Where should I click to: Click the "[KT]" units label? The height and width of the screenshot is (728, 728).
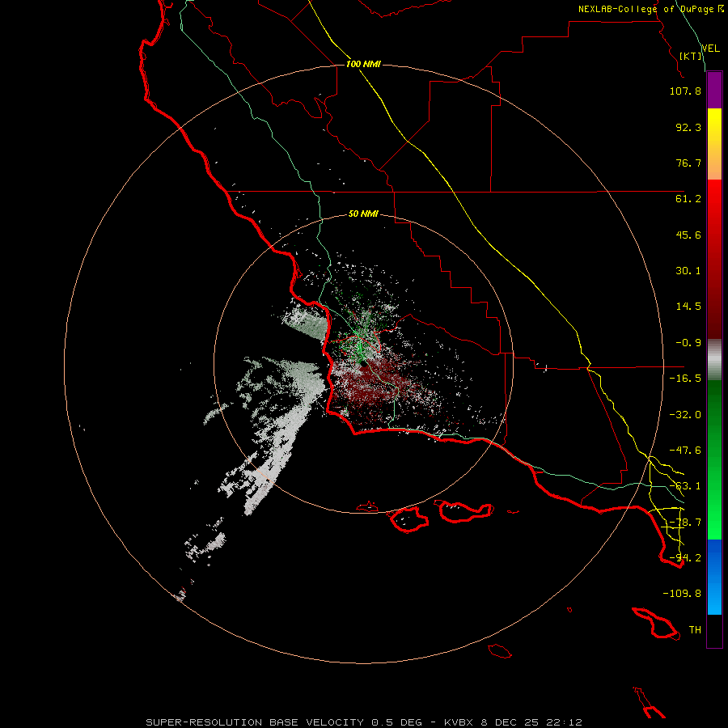[x=690, y=56]
